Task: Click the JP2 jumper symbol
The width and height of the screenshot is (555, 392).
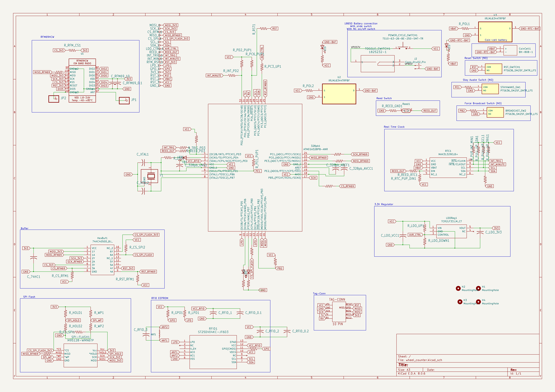Action: [x=54, y=99]
